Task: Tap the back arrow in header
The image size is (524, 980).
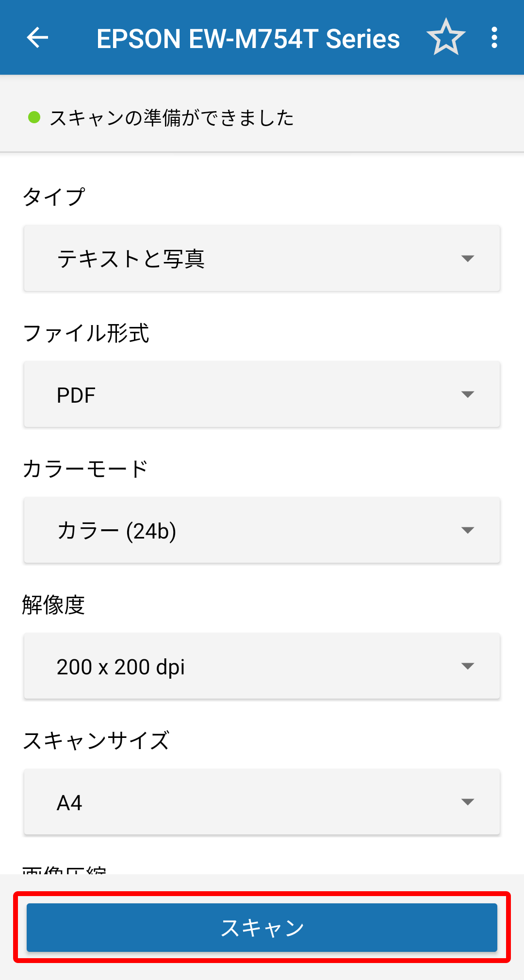Action: coord(37,38)
